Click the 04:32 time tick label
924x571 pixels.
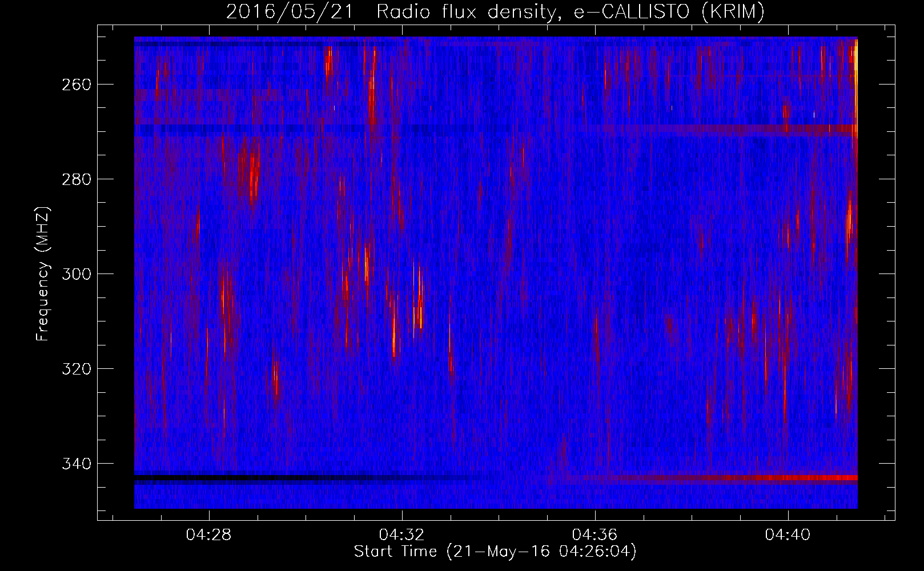pos(402,535)
